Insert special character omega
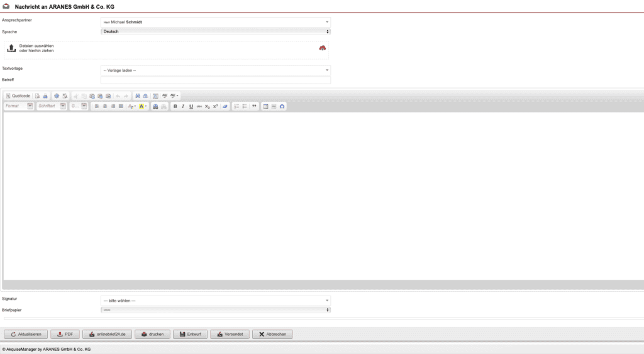 pos(282,106)
